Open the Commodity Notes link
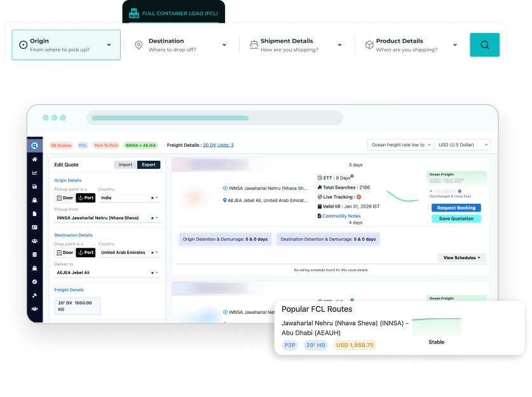The image size is (532, 397). click(x=341, y=216)
